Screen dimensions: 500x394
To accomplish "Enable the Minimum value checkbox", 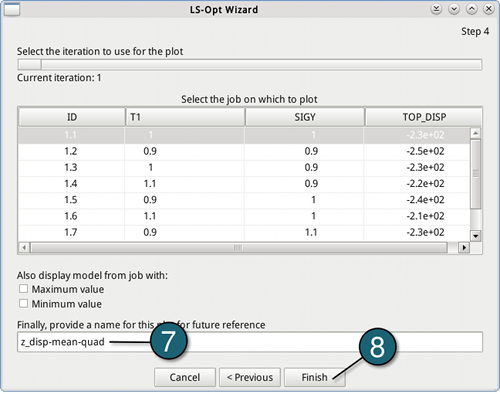I will click(23, 303).
